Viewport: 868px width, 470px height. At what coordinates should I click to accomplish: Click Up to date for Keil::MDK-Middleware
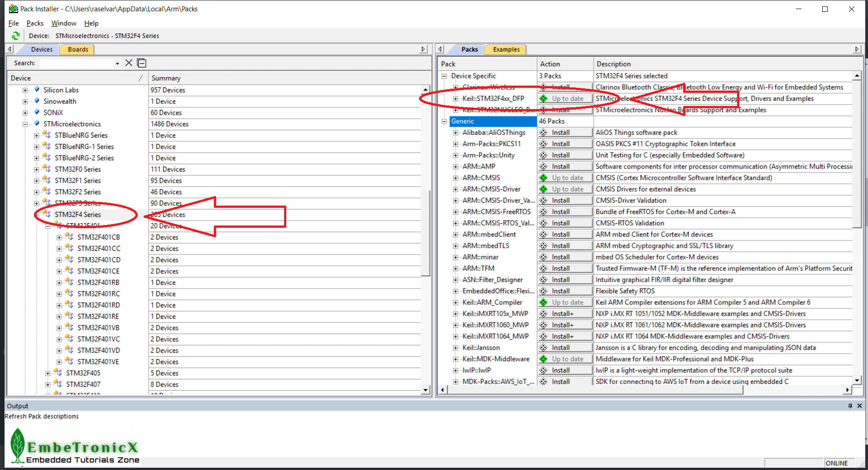pos(565,359)
